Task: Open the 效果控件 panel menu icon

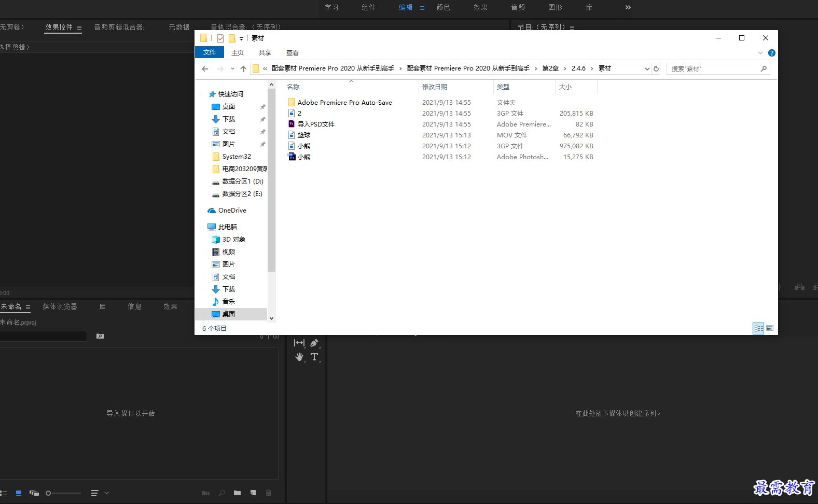Action: (x=79, y=27)
